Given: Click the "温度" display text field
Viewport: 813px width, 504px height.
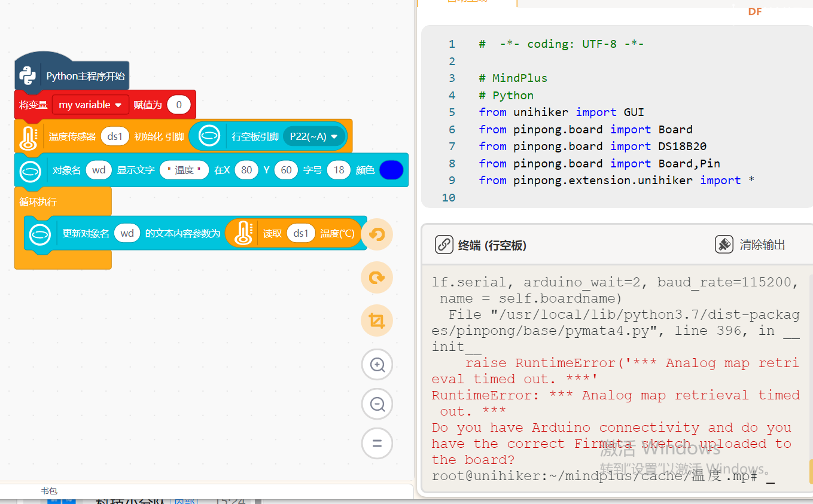Looking at the screenshot, I should point(184,170).
